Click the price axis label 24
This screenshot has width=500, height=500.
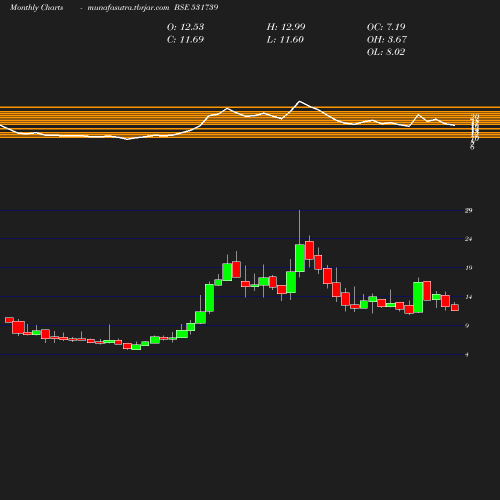pos(468,239)
